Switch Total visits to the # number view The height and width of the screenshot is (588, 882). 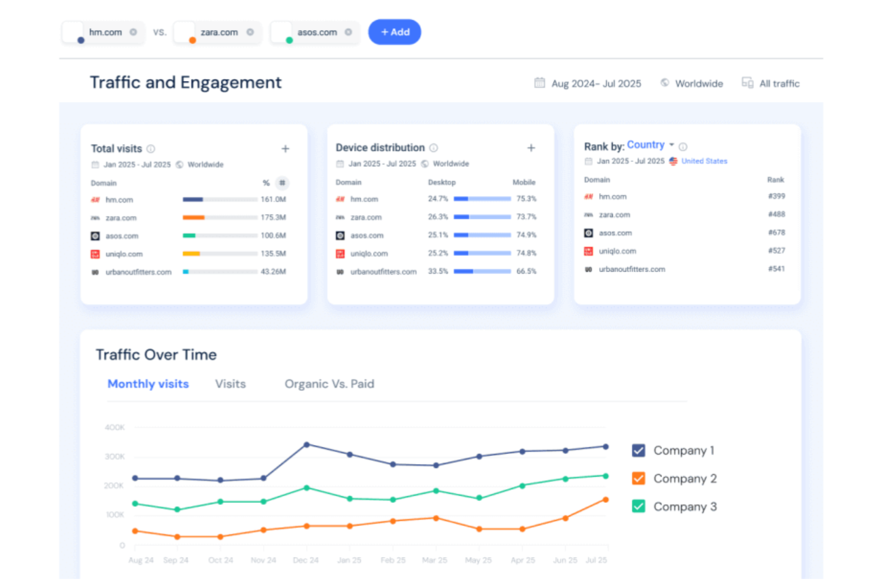(x=281, y=183)
